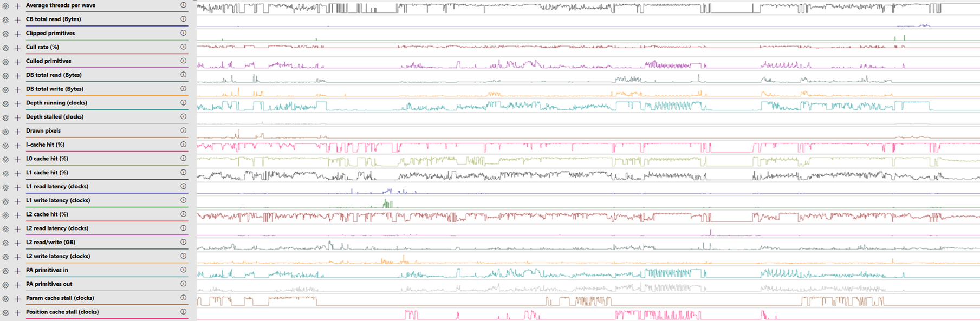Click the Average threads per wave graph
980x321 pixels.
(588, 8)
